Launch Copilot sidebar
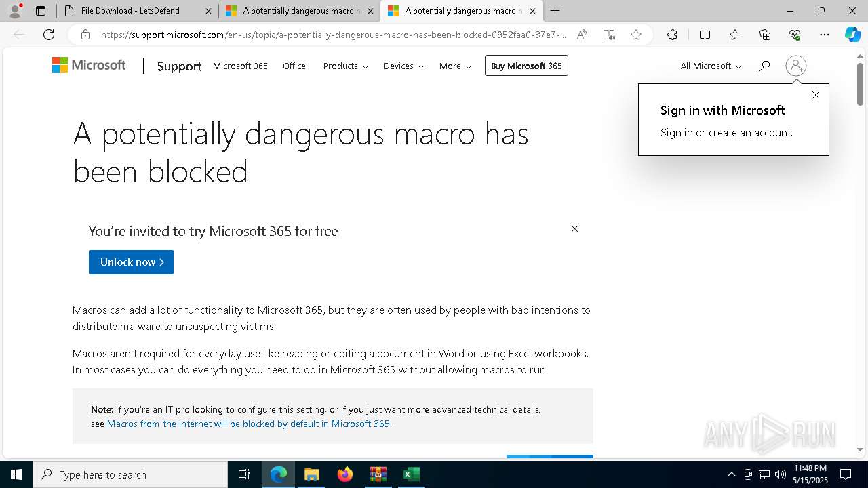This screenshot has height=488, width=868. pyautogui.click(x=852, y=35)
